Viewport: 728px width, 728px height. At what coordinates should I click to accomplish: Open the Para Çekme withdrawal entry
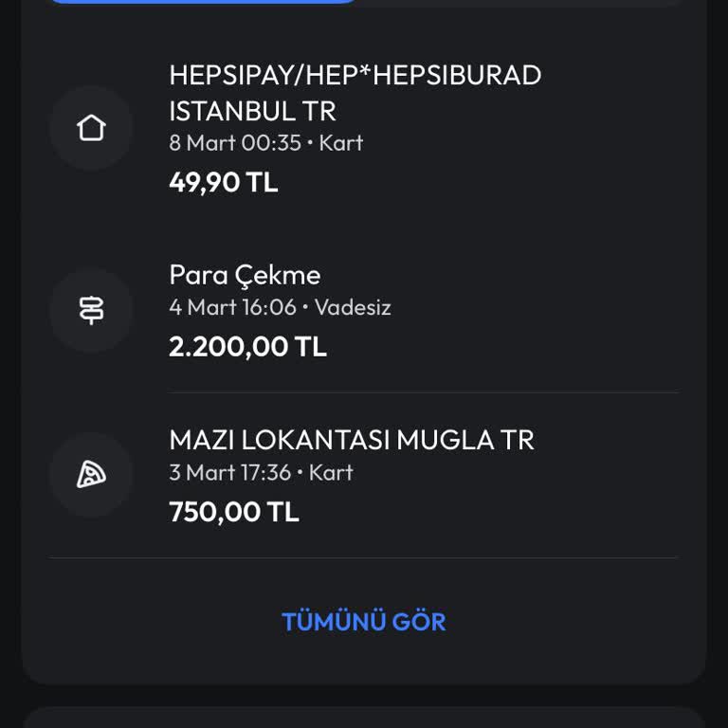(245, 275)
